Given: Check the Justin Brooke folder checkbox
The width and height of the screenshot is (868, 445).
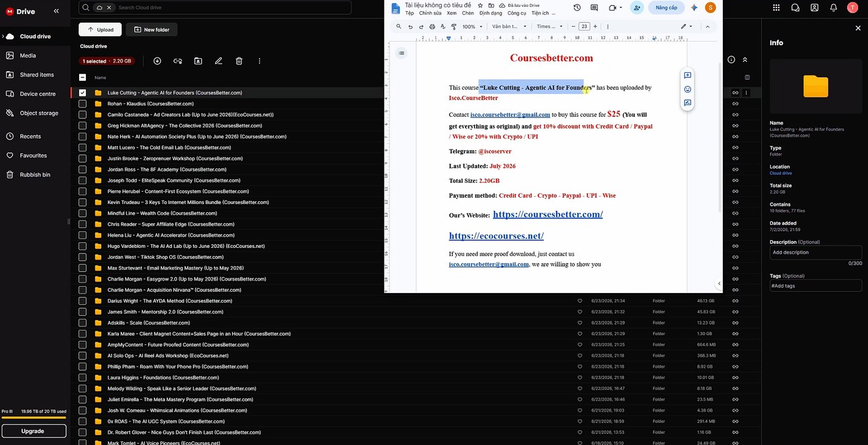Looking at the screenshot, I should [x=82, y=159].
